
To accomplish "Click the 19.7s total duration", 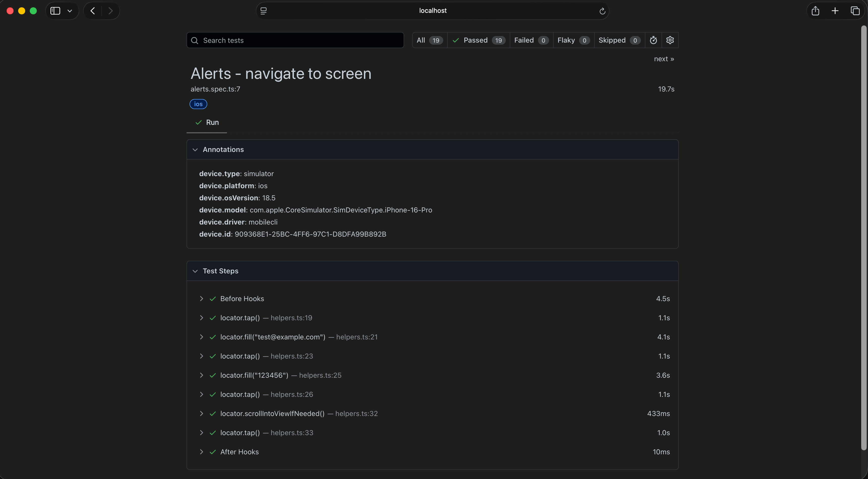I will tap(666, 89).
